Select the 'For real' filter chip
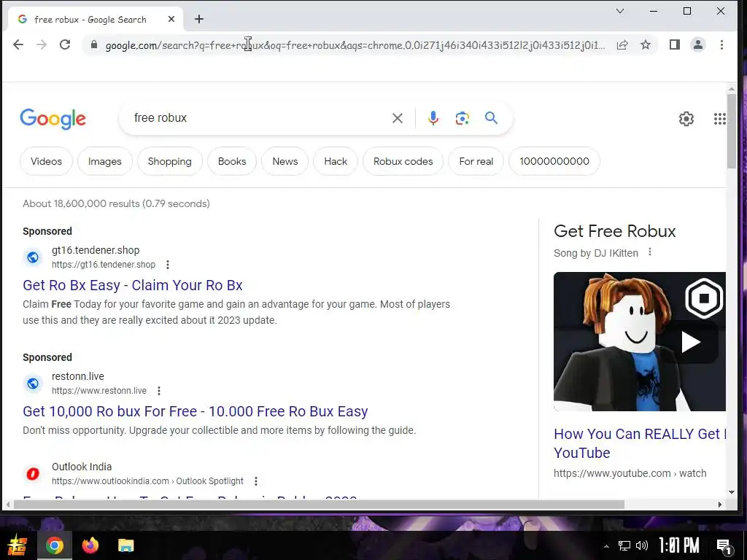The image size is (747, 560). pos(476,161)
